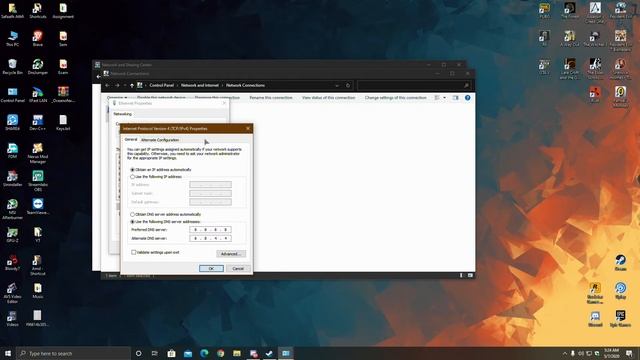Open the blue Help icon

pyautogui.click(x=468, y=98)
